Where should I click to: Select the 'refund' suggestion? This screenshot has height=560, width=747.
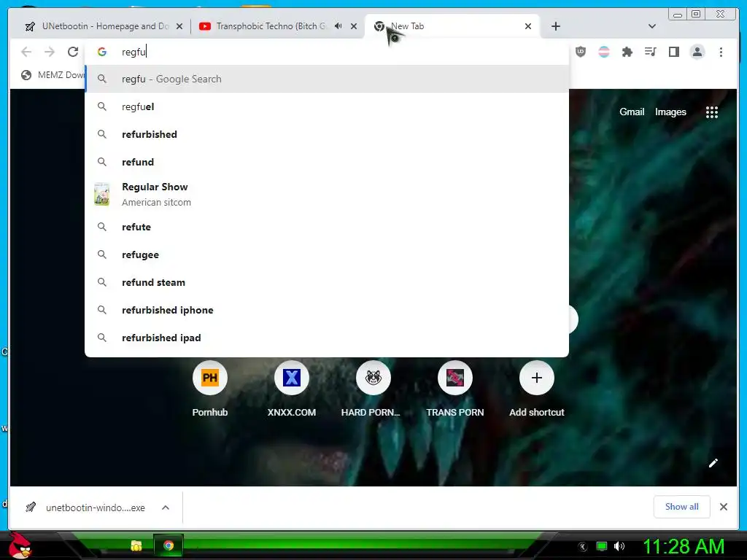[x=327, y=162]
